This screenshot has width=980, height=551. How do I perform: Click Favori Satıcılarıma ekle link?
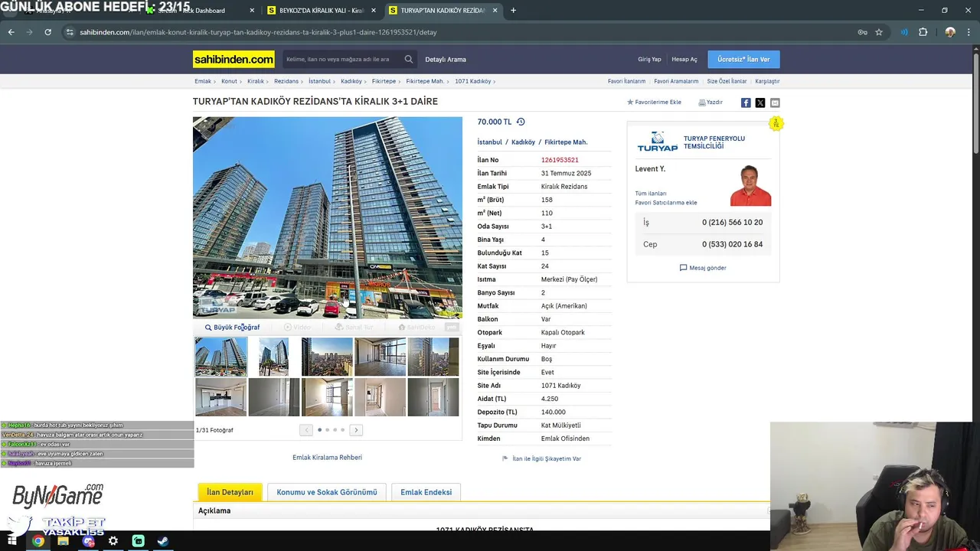click(666, 203)
